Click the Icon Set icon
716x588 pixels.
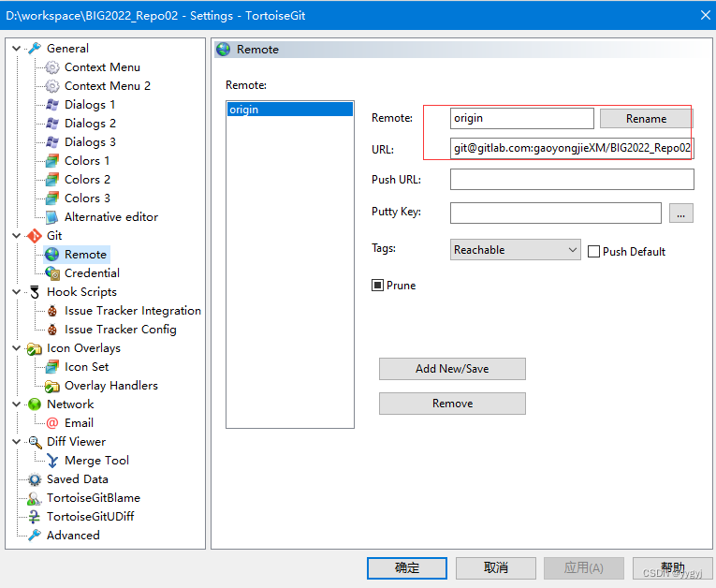click(x=52, y=367)
